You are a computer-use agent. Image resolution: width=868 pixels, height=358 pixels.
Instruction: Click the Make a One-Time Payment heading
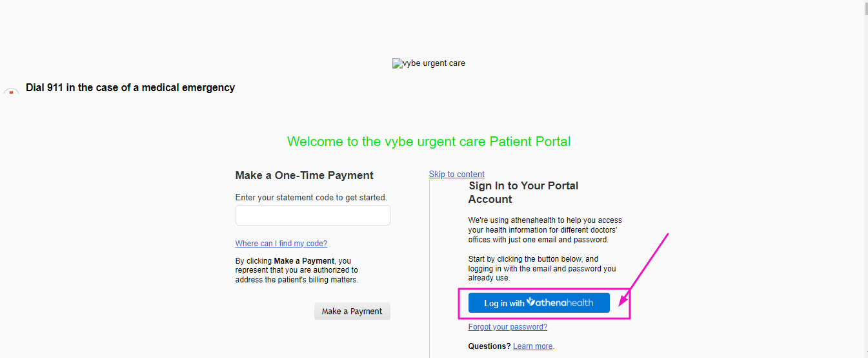(305, 175)
